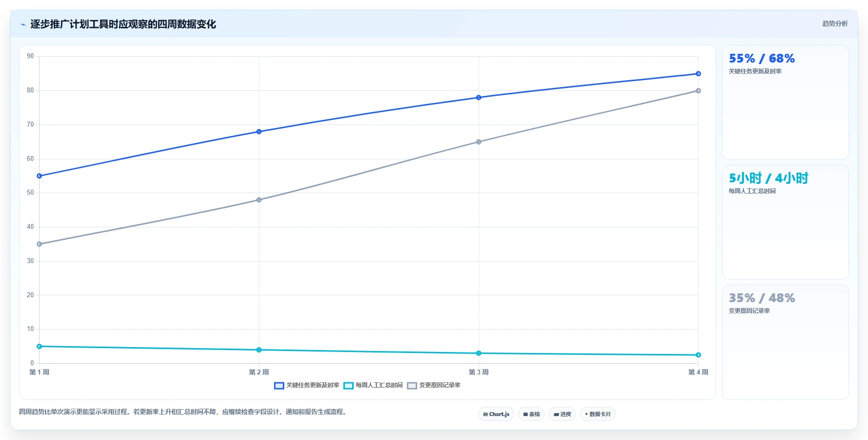Viewport: 868px width, 440px height.
Task: Click the cyan data point at 第 1 周
Action: point(40,347)
